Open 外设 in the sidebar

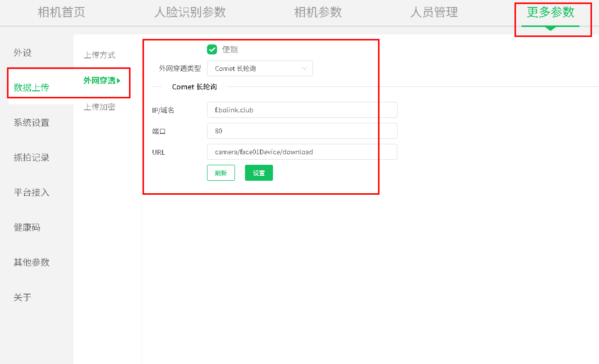pyautogui.click(x=22, y=52)
